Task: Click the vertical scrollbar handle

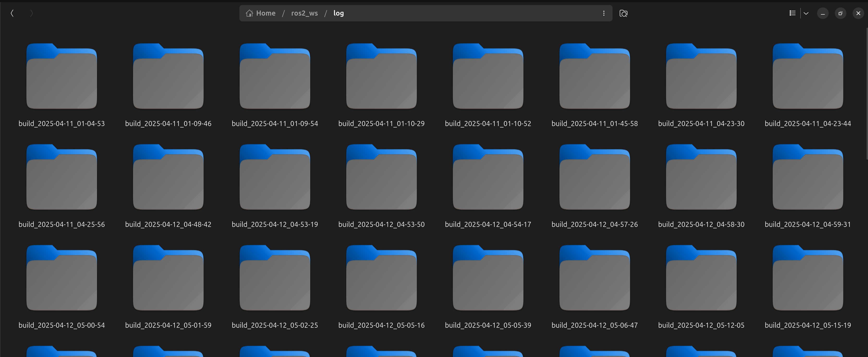Action: pyautogui.click(x=866, y=94)
